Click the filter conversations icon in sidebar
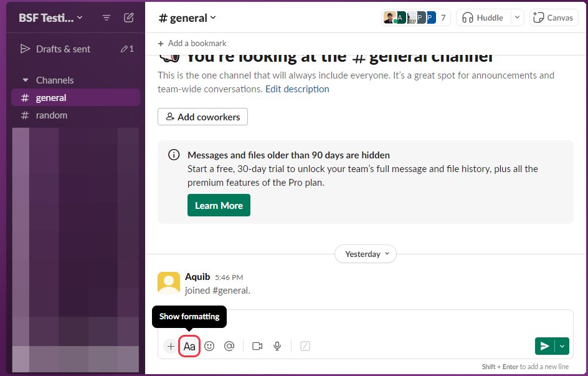Image resolution: width=588 pixels, height=376 pixels. tap(106, 17)
